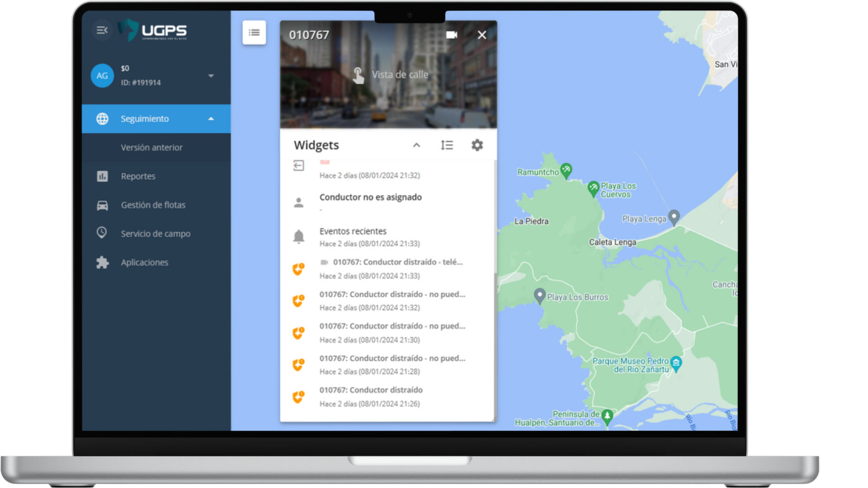Collapse the Seguimiento menu arrow
The height and width of the screenshot is (488, 868).
211,118
